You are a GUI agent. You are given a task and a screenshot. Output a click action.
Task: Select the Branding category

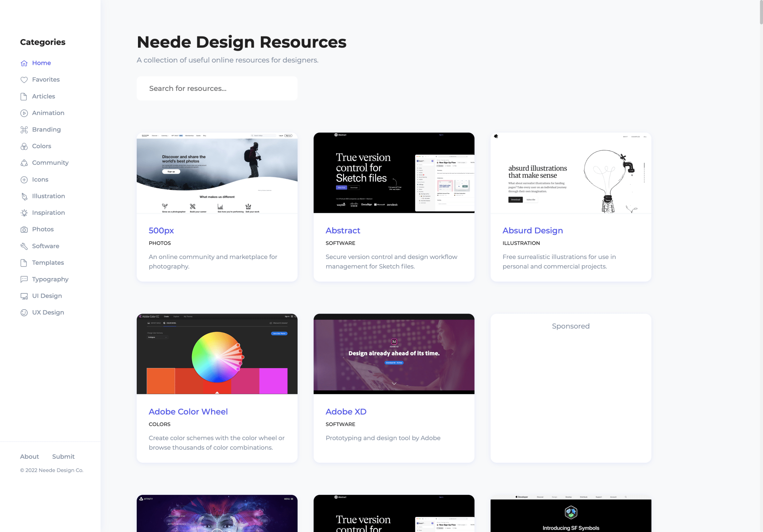click(x=46, y=129)
